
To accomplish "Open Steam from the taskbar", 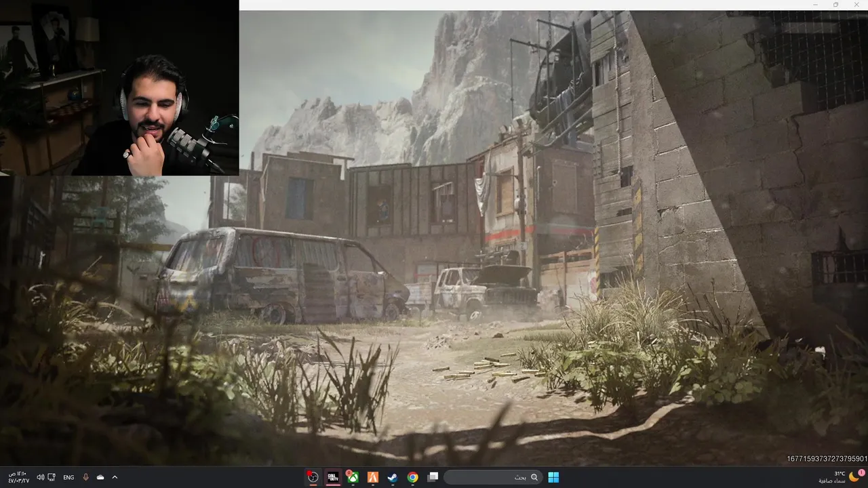I will [x=393, y=477].
